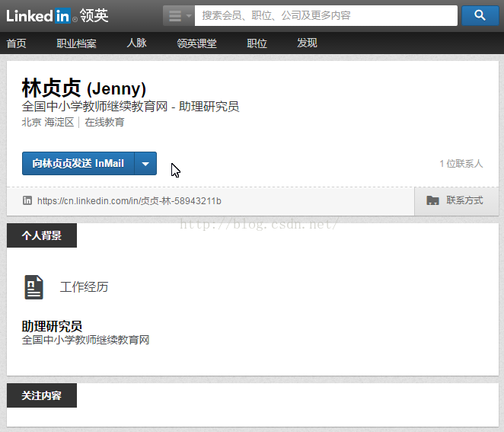Open the 发现 menu item
Viewport: 504px width, 432px height.
click(307, 43)
